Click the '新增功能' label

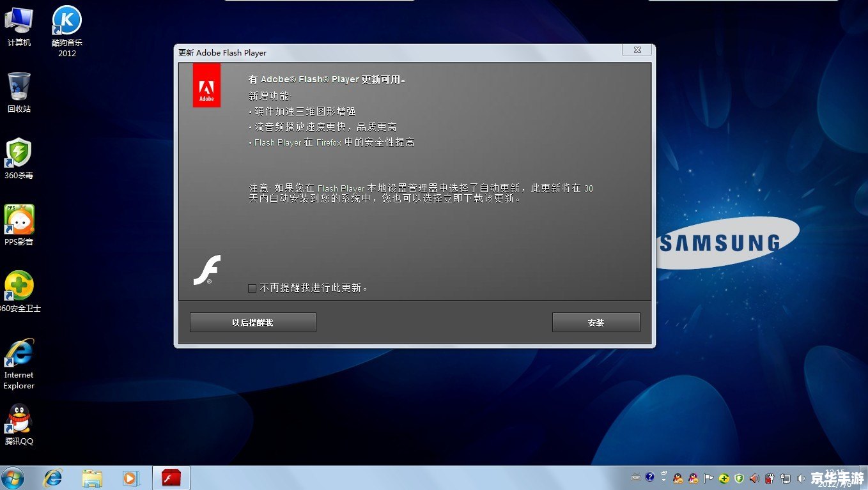(x=270, y=96)
